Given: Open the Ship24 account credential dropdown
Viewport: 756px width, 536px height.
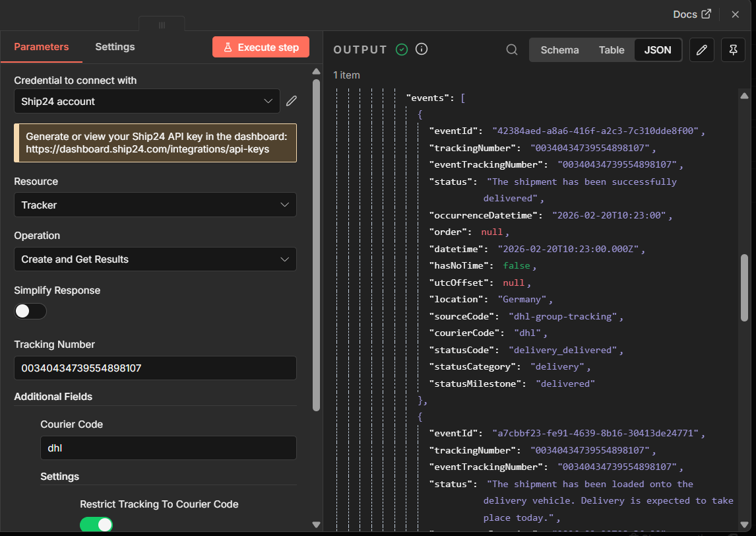Looking at the screenshot, I should [147, 101].
